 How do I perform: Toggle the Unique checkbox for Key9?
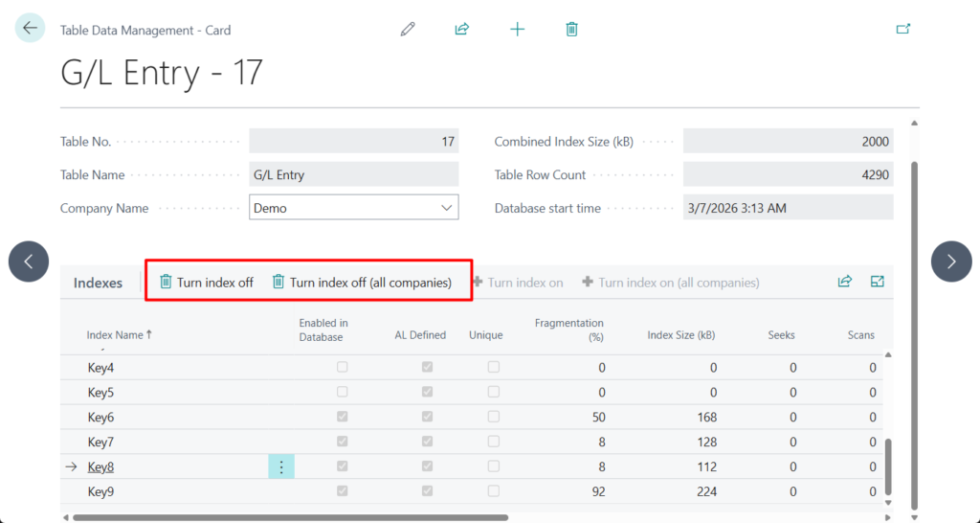click(494, 491)
